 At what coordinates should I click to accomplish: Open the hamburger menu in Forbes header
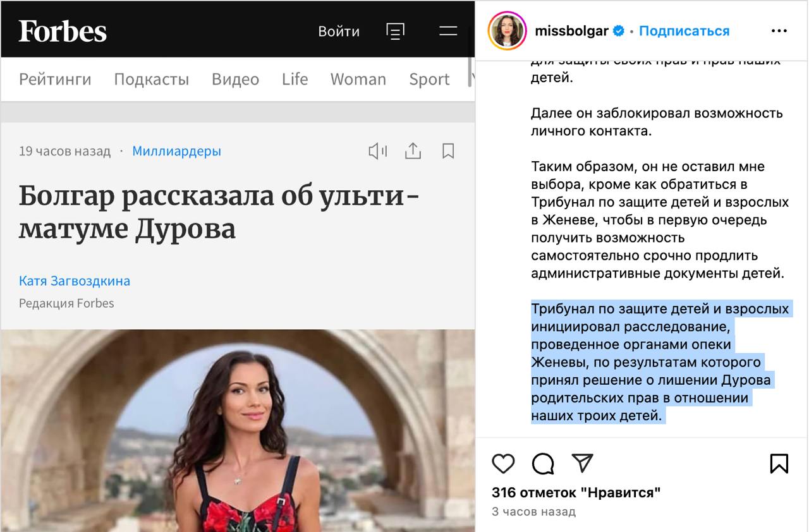click(448, 31)
